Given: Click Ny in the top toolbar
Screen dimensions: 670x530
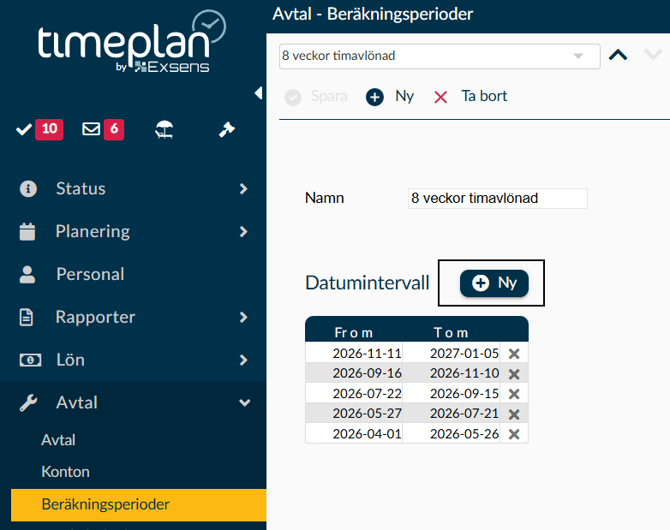Looking at the screenshot, I should (390, 97).
